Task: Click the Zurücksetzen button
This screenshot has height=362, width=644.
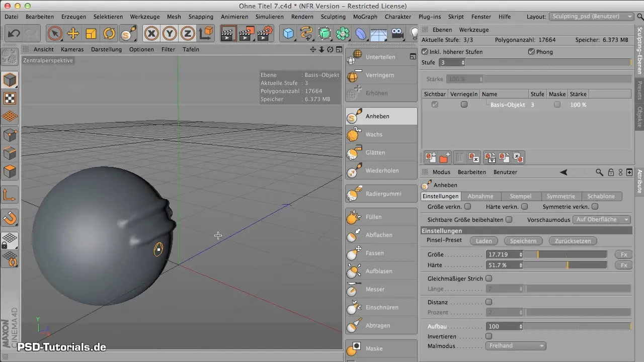Action: [x=573, y=241]
